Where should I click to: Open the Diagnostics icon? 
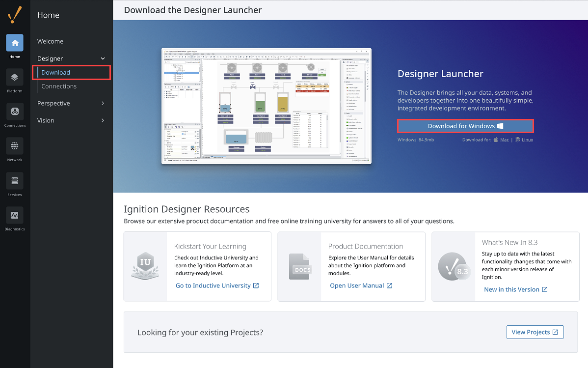click(x=15, y=215)
